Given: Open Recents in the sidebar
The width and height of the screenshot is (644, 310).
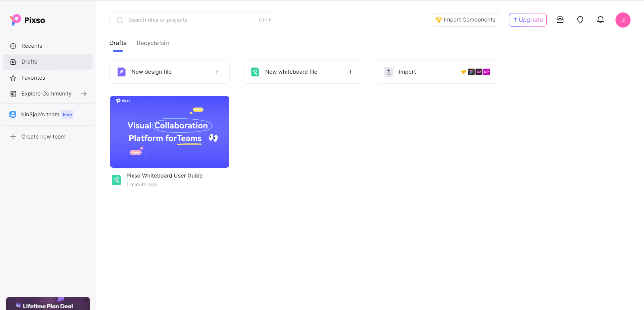Looking at the screenshot, I should [48, 46].
